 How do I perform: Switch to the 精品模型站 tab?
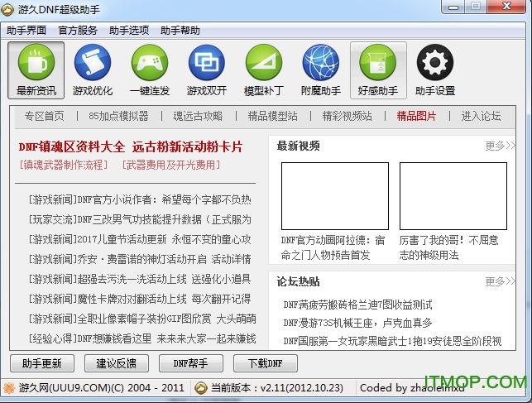(272, 117)
